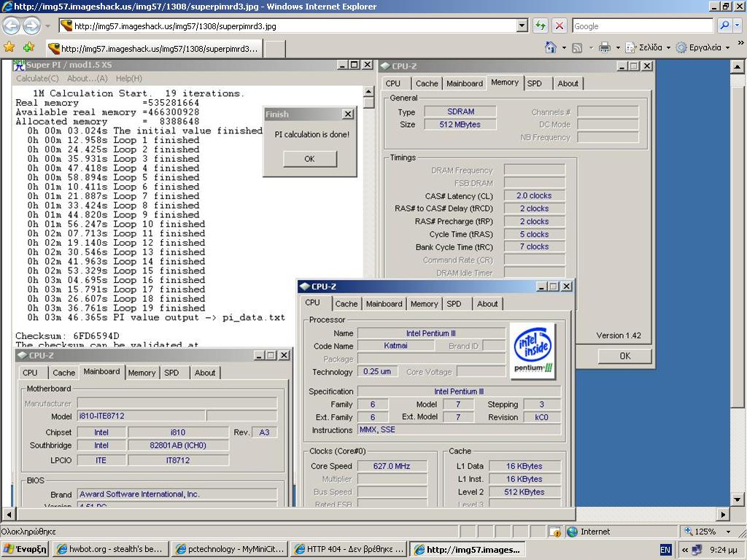Click the Print icon in toolbar

(x=605, y=47)
